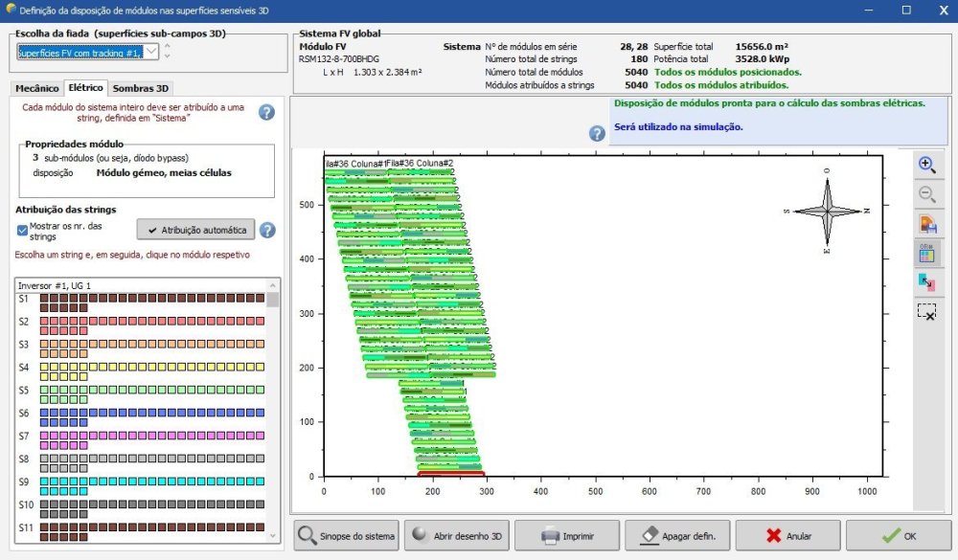Click the dashed-rectangle clear selection icon
Image resolution: width=958 pixels, height=560 pixels.
[x=926, y=311]
